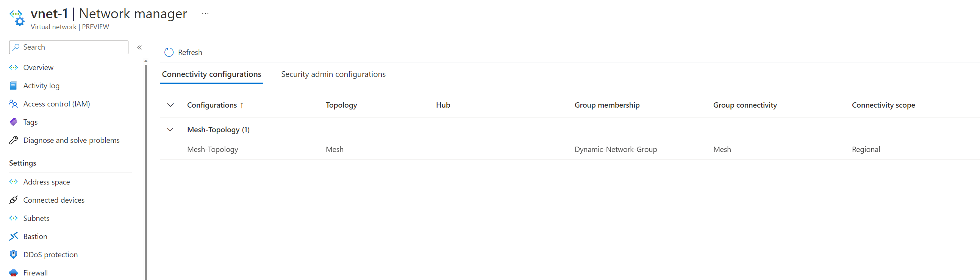Sort by Connectivity scope column header
The height and width of the screenshot is (280, 980).
883,105
